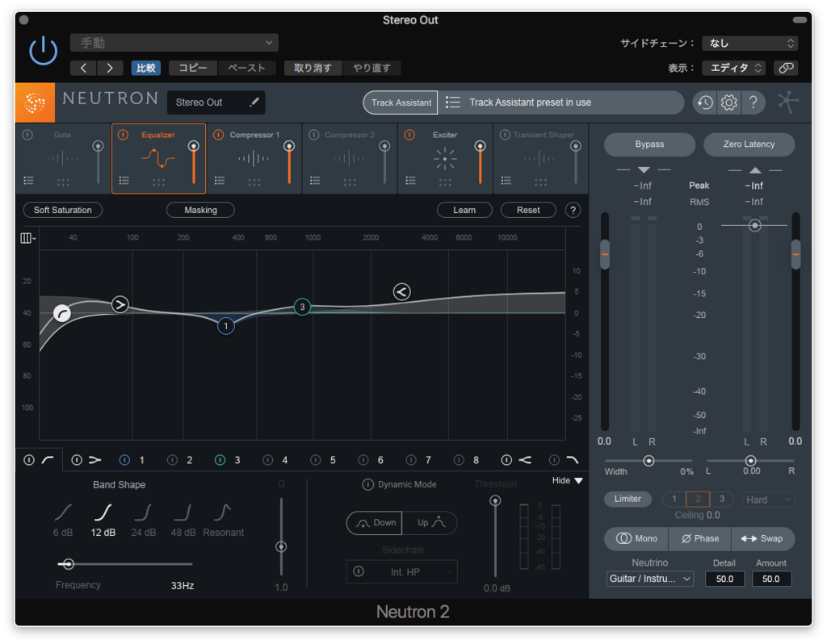
Task: Open the spectrum display options icon
Action: [x=27, y=238]
